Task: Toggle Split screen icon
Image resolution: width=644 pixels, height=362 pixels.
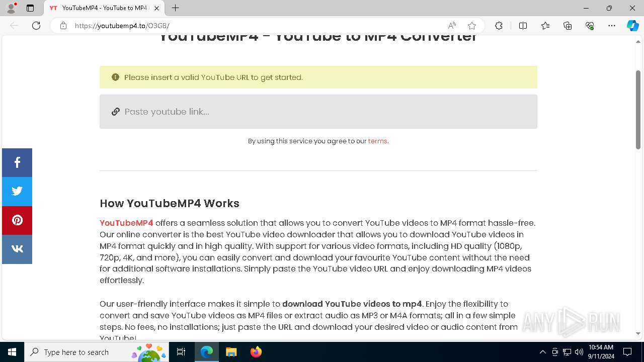Action: click(523, 26)
